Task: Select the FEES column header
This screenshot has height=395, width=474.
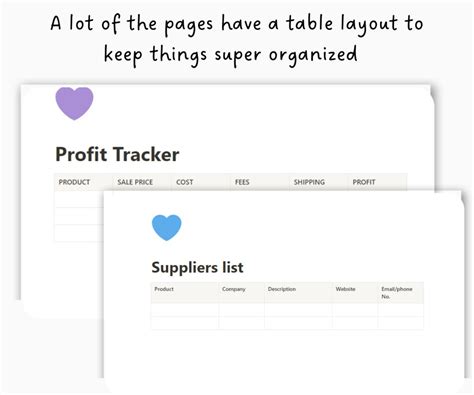Action: tap(242, 182)
